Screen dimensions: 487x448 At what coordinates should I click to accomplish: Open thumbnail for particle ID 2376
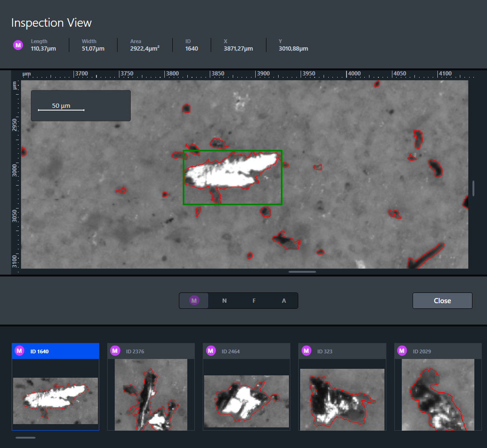point(151,395)
